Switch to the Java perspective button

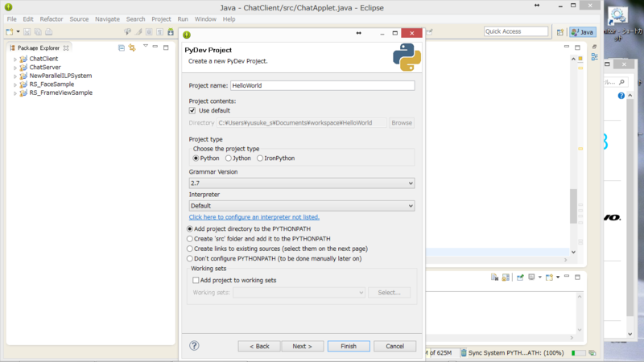[x=583, y=32]
